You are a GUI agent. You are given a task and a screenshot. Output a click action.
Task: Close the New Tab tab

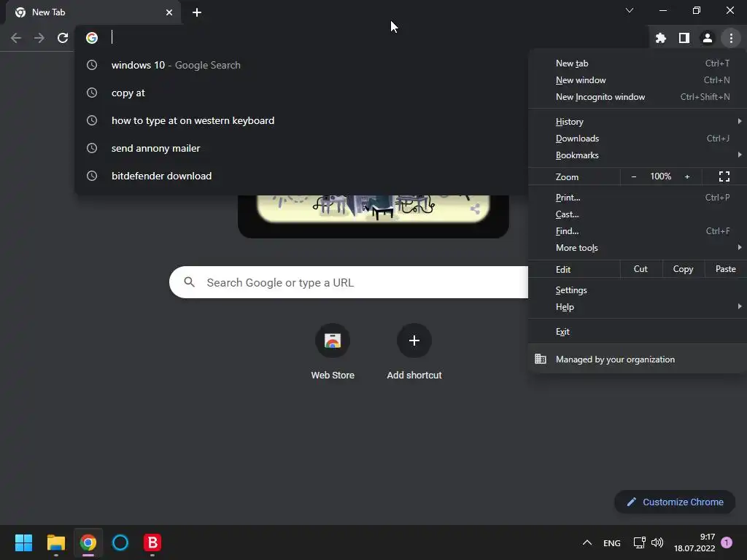(169, 12)
